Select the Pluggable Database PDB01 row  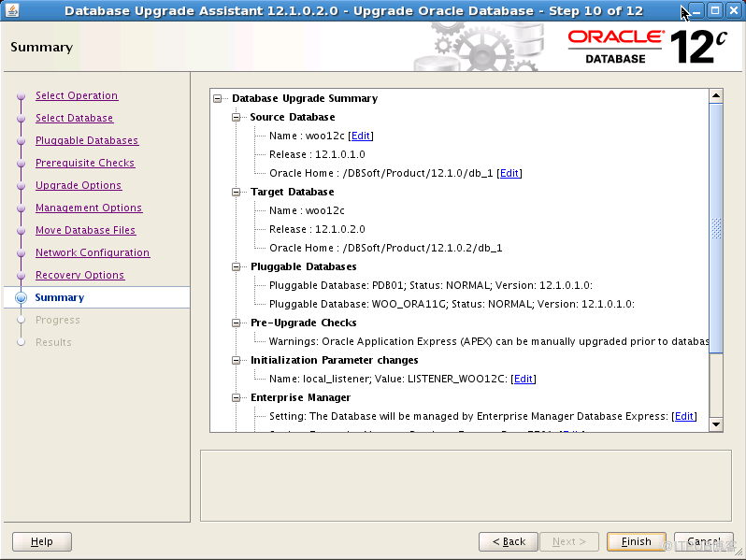tap(431, 285)
